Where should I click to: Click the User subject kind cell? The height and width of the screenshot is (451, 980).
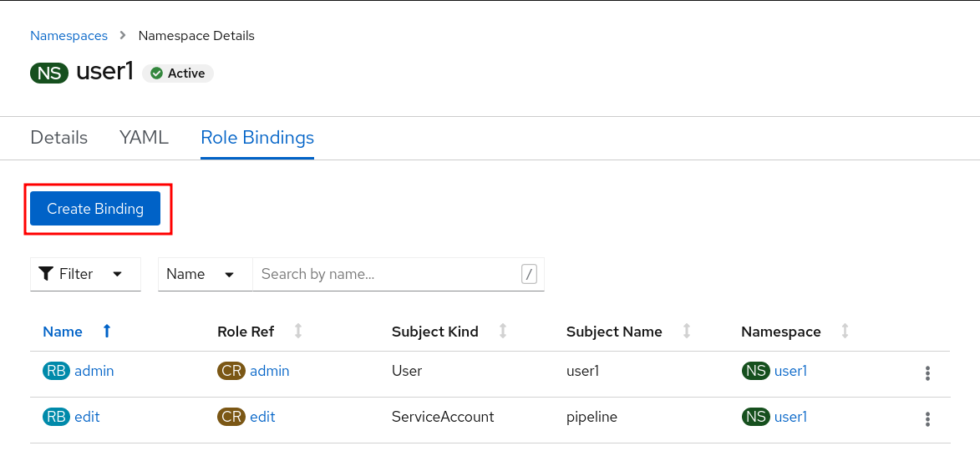(x=407, y=371)
